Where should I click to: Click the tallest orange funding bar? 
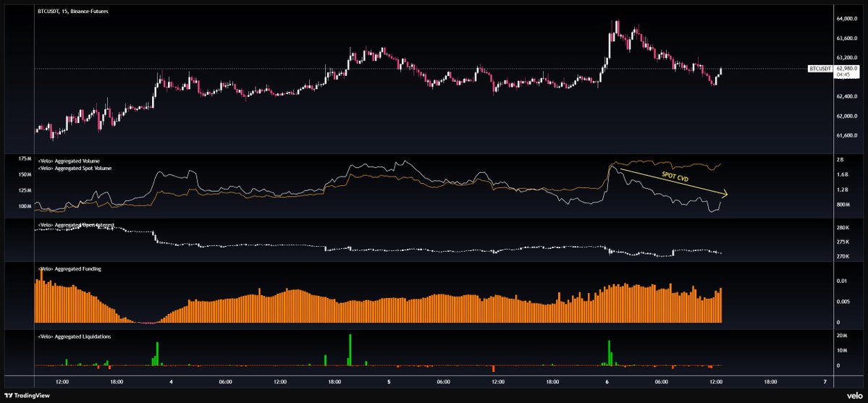coord(41,296)
